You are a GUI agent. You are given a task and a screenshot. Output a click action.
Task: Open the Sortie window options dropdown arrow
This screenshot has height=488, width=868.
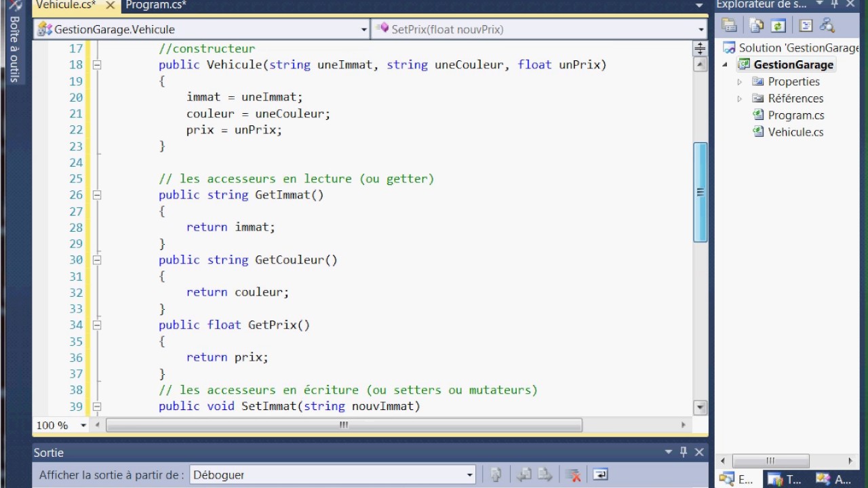click(669, 452)
